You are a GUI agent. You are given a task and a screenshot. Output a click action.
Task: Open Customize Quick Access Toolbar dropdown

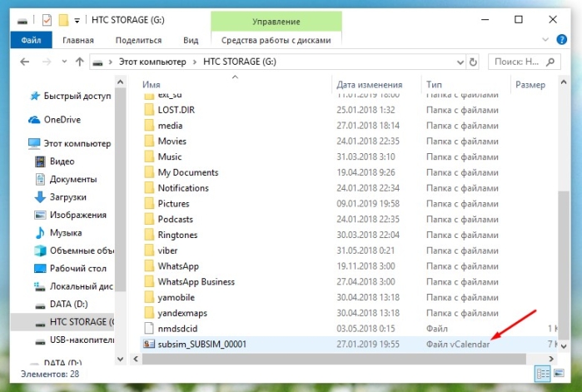click(x=77, y=21)
